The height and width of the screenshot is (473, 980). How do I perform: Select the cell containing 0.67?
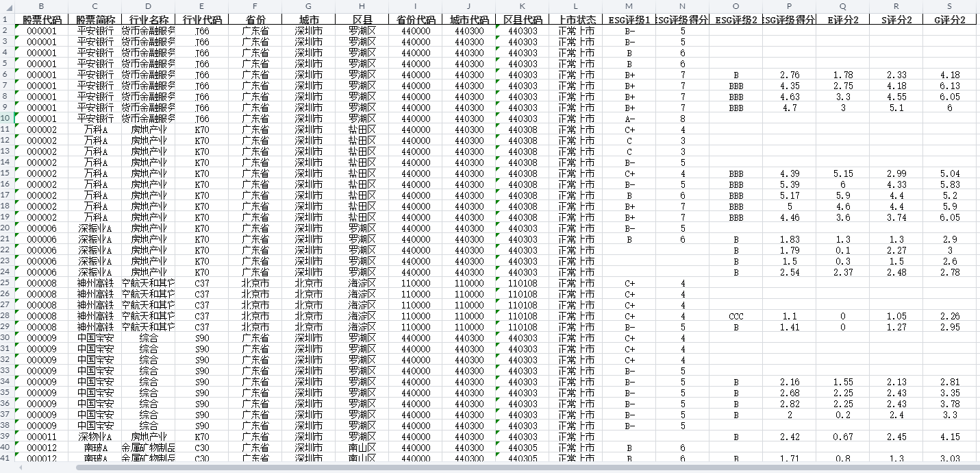[843, 437]
